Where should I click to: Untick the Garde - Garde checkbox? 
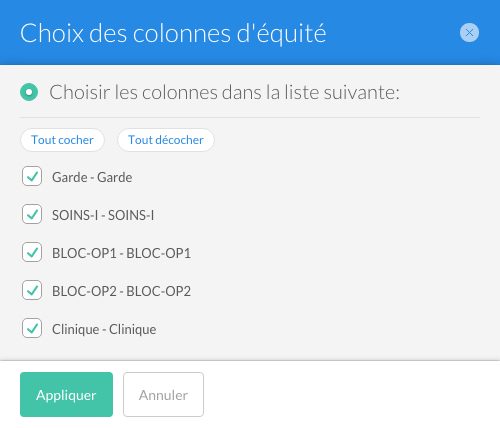[x=32, y=176]
